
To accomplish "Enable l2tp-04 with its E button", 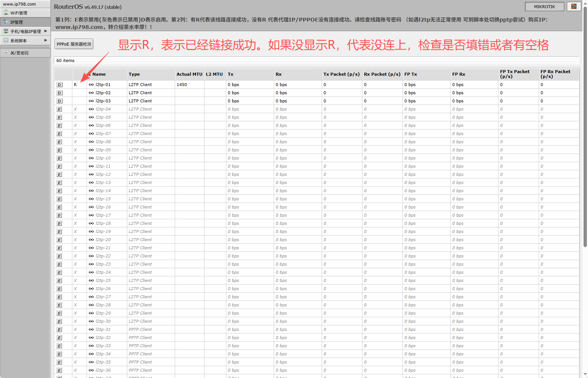I will 59,109.
